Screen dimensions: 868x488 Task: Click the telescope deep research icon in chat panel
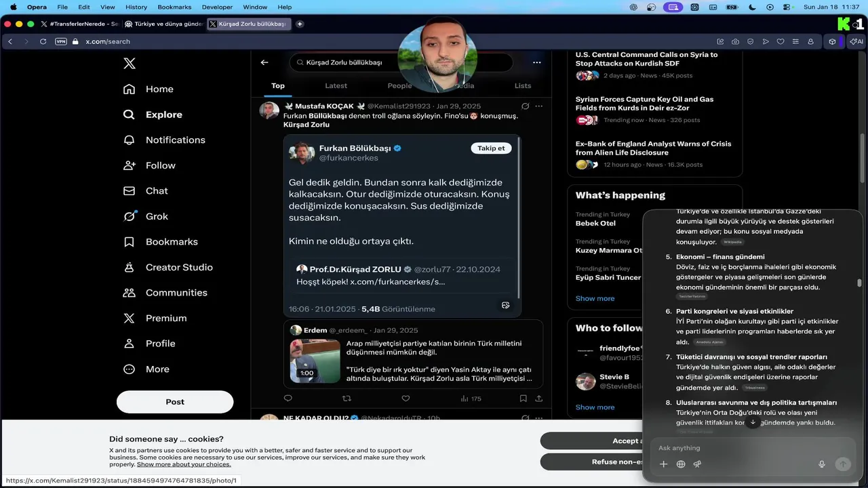coord(697,464)
